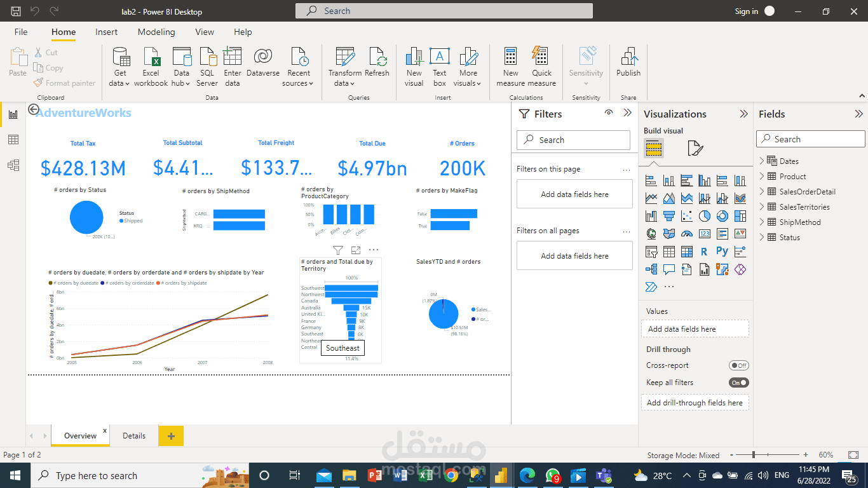Open the More visuals dropdown

(x=468, y=67)
